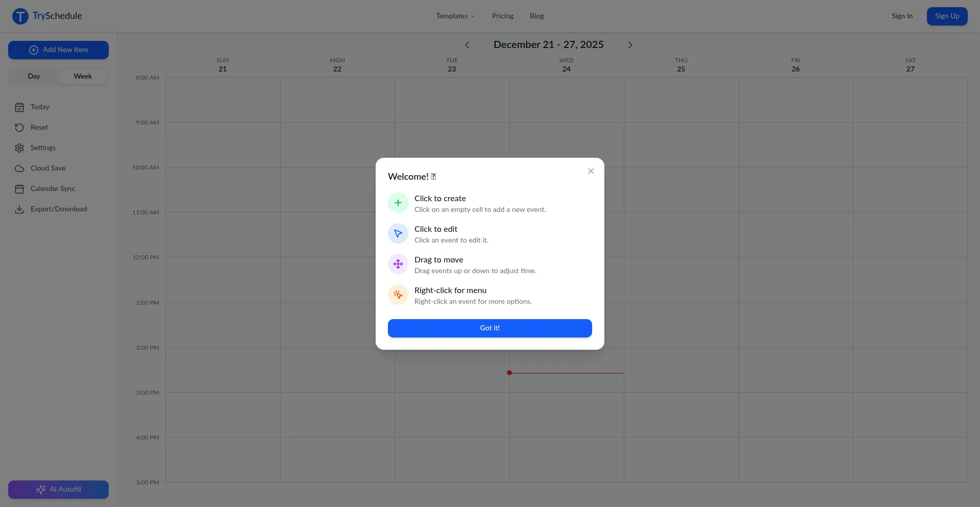Click the Cloud Save icon
980x507 pixels.
click(19, 168)
